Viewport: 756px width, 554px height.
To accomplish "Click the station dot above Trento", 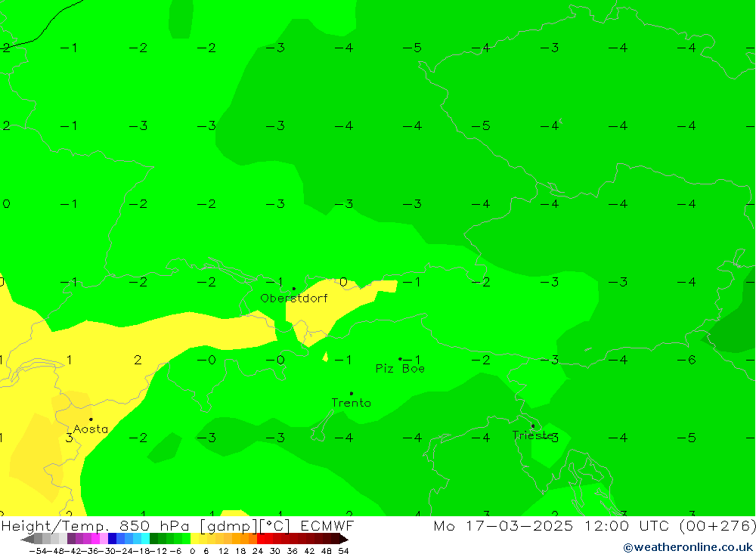I will pyautogui.click(x=351, y=394).
